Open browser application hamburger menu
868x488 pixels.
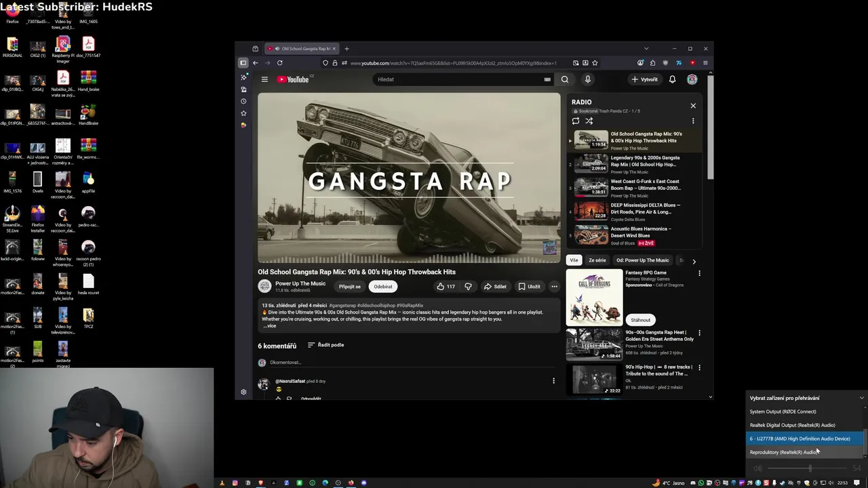705,63
